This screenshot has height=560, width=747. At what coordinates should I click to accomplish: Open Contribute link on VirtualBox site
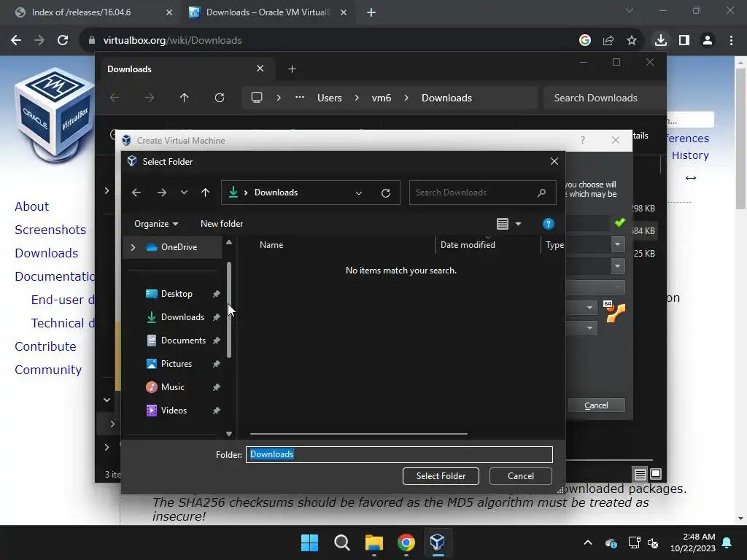pyautogui.click(x=45, y=346)
